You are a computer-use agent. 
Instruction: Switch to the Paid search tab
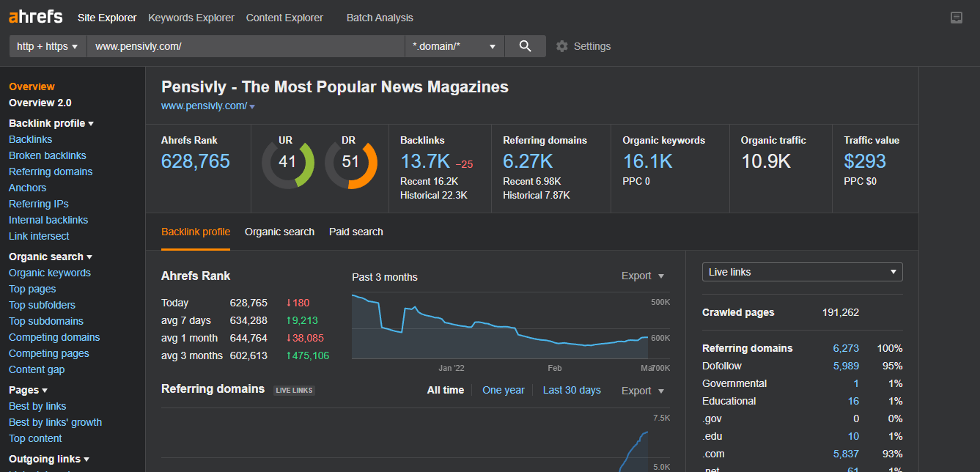point(355,232)
